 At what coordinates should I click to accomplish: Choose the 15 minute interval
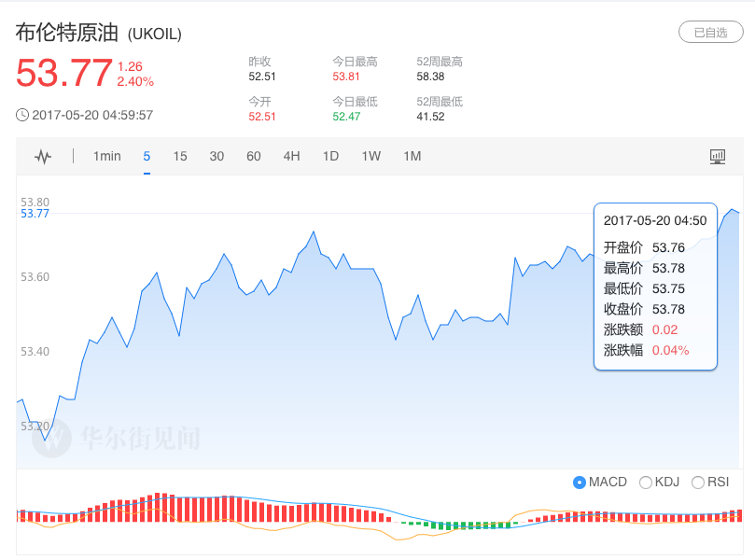(x=180, y=157)
